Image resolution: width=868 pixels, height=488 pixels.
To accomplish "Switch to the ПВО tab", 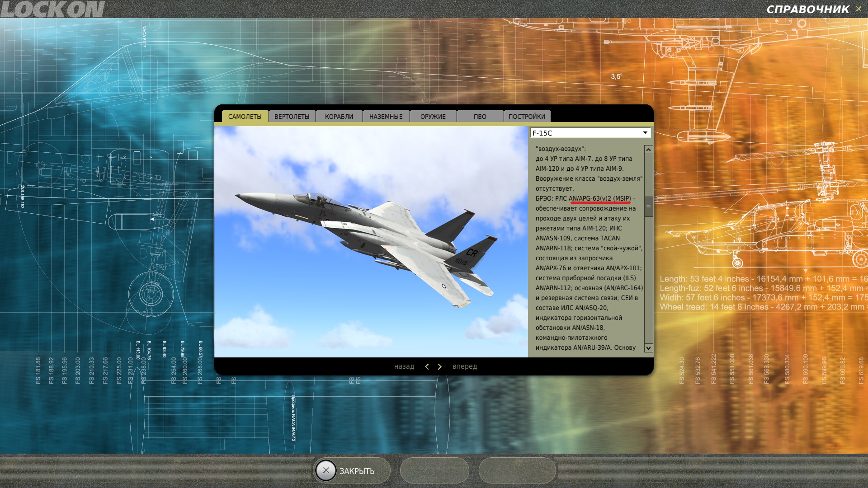I will pyautogui.click(x=480, y=117).
